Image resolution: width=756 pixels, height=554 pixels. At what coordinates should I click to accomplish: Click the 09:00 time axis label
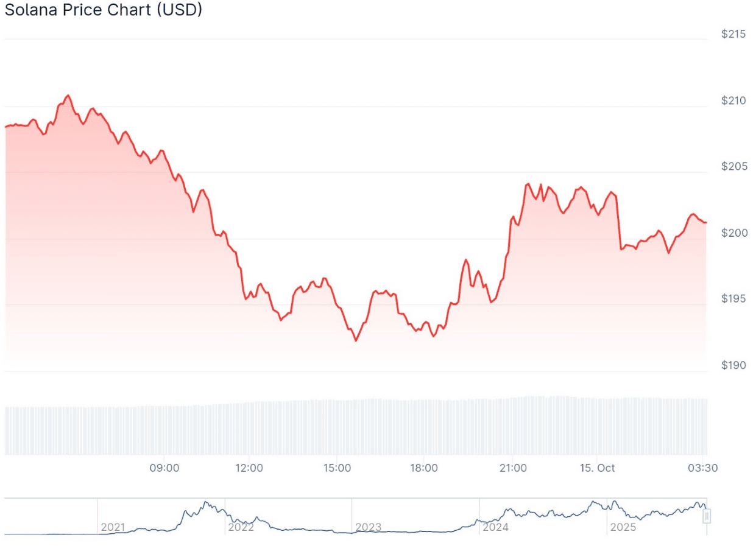[x=164, y=468]
